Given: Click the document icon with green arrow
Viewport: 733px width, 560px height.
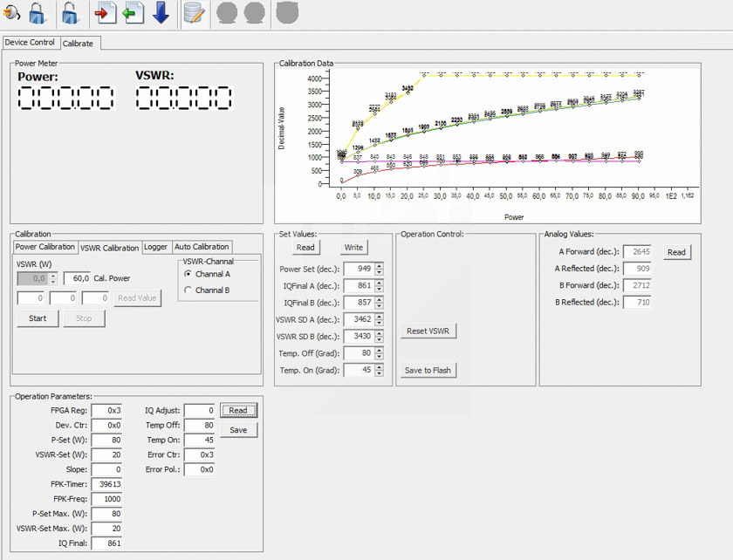Looking at the screenshot, I should click(133, 13).
